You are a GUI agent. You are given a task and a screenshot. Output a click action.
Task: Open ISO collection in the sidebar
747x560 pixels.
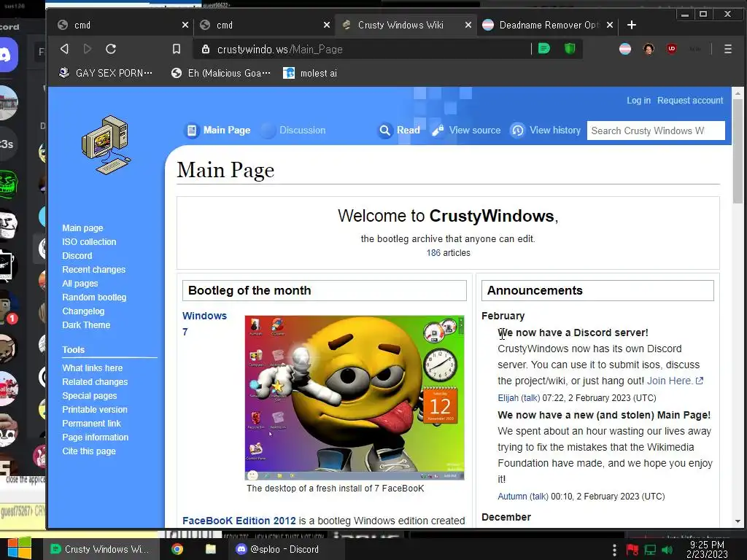click(89, 242)
